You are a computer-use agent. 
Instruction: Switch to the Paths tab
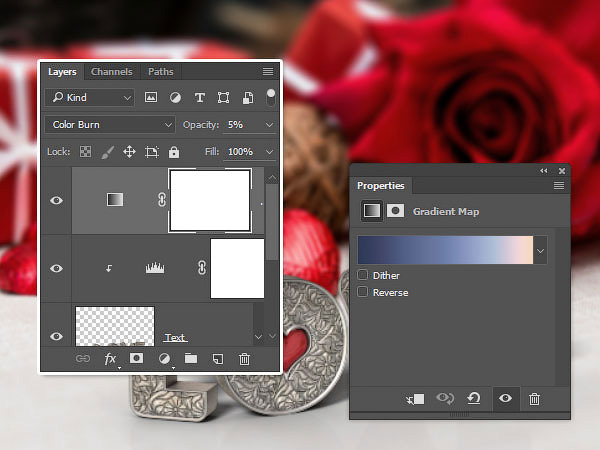pyautogui.click(x=160, y=72)
